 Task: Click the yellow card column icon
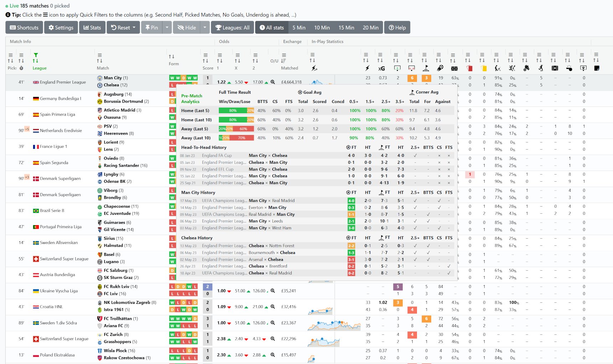484,68
